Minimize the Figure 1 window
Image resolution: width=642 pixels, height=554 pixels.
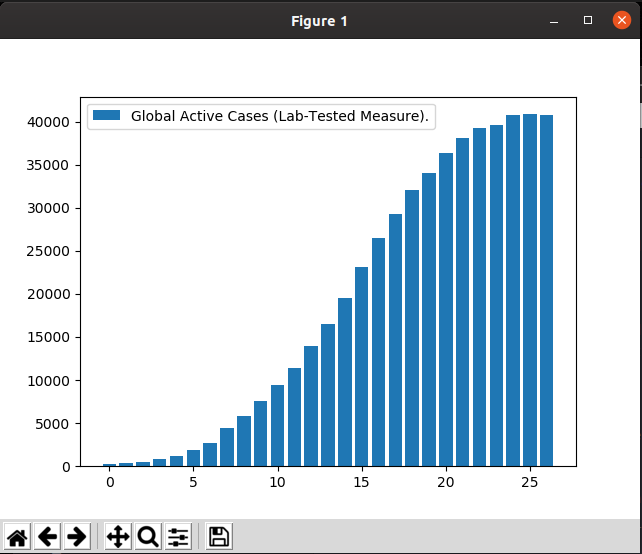(554, 20)
